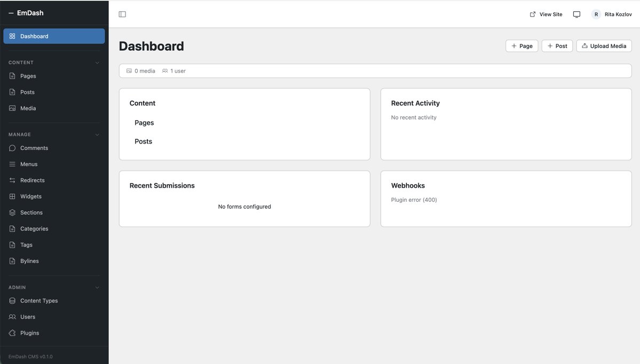Image resolution: width=640 pixels, height=364 pixels.
Task: Click the View Site link
Action: click(546, 14)
